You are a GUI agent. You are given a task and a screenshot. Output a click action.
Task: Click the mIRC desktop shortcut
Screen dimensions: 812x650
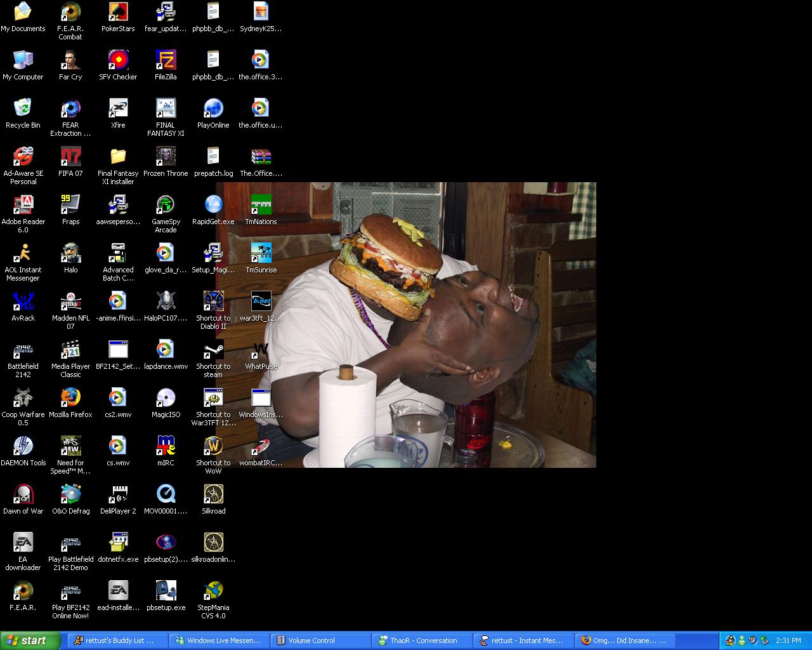(x=166, y=447)
